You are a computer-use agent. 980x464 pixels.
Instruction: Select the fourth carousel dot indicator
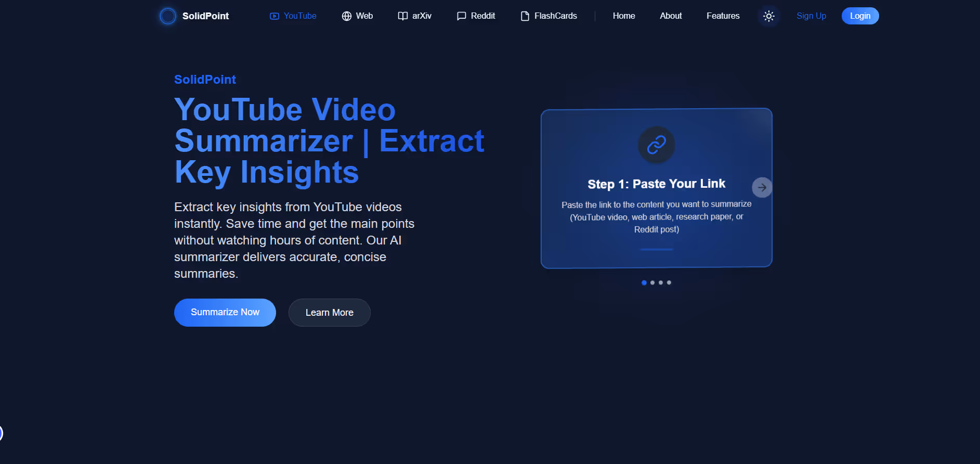click(669, 282)
